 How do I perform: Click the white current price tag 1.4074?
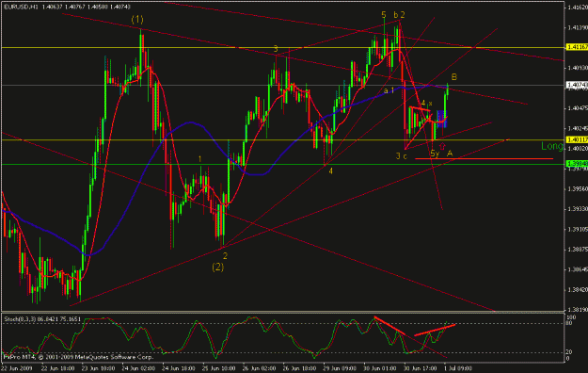tap(577, 85)
